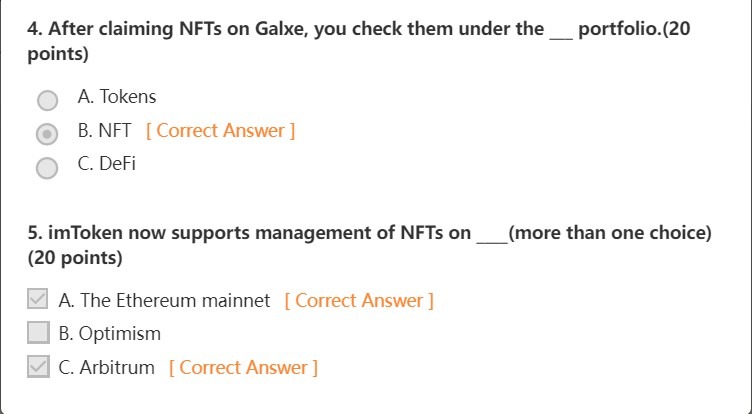This screenshot has width=752, height=414.
Task: Click the 'C. DeFi' option label
Action: coord(106,164)
